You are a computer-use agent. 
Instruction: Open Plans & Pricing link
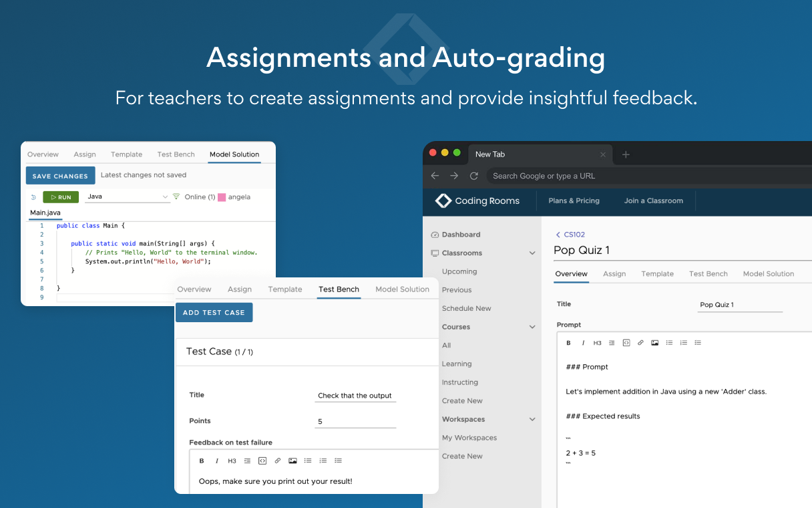[574, 201]
